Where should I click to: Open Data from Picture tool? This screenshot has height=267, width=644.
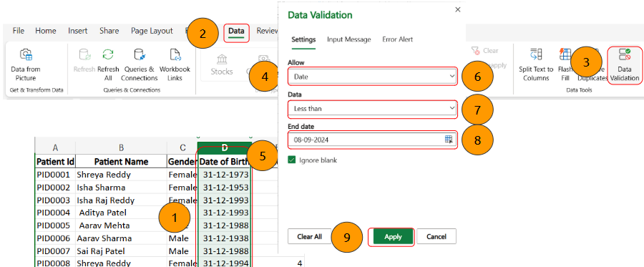click(x=26, y=65)
